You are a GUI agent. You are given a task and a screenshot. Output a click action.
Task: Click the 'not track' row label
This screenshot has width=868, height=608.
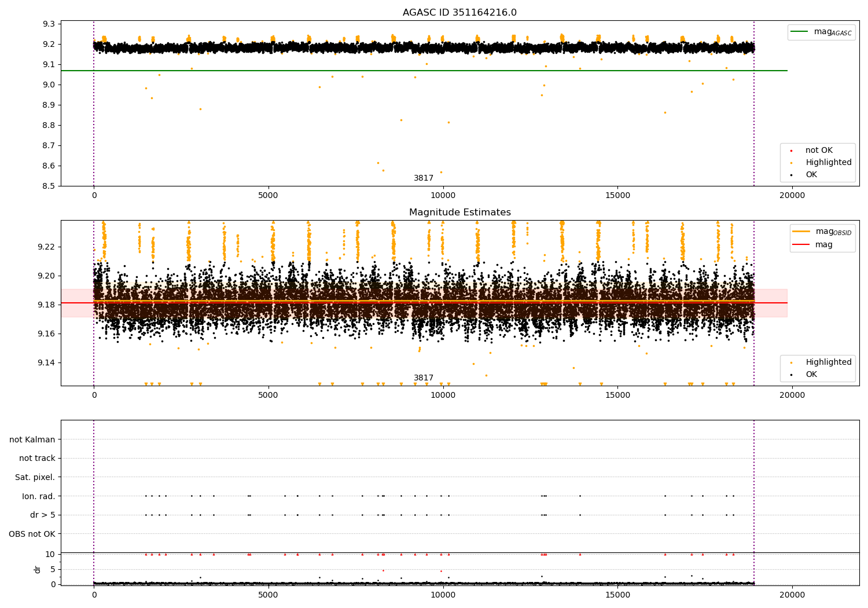37,459
